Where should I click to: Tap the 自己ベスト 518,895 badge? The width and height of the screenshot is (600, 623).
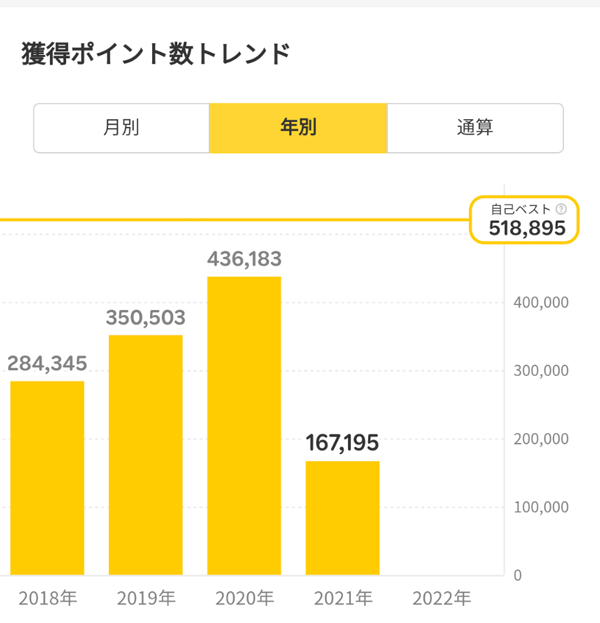pyautogui.click(x=526, y=220)
